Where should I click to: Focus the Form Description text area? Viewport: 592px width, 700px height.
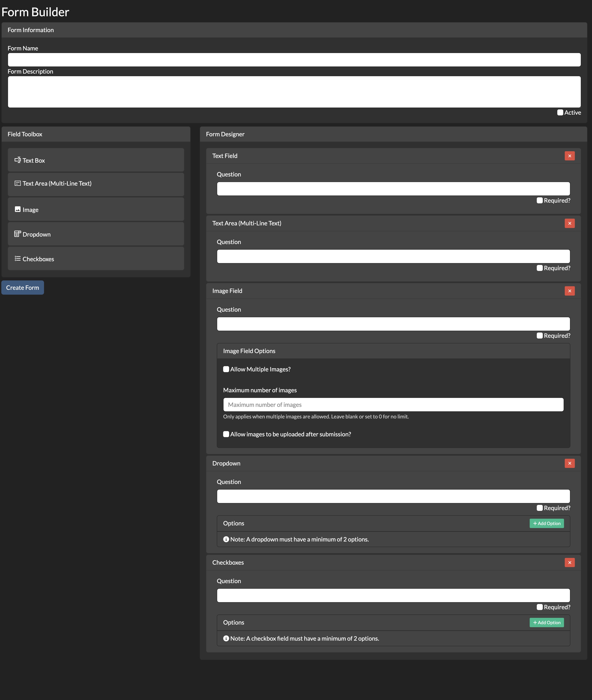click(x=294, y=92)
